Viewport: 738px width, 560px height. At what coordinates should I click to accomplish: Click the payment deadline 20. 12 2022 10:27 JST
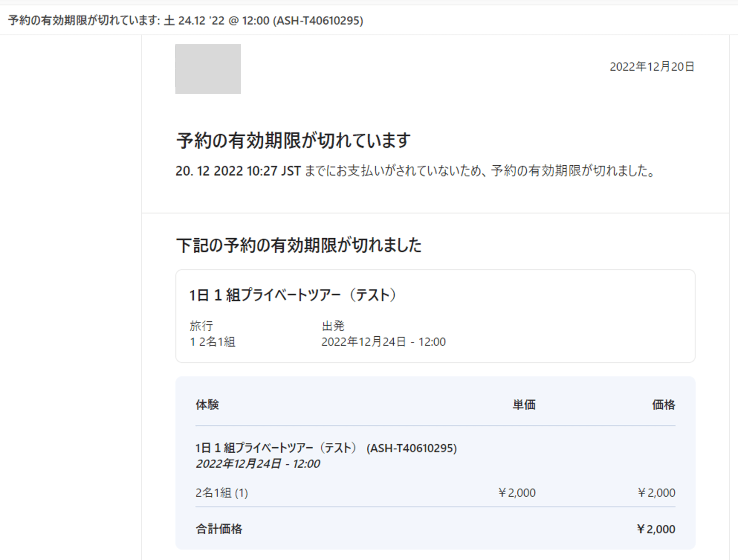click(238, 171)
